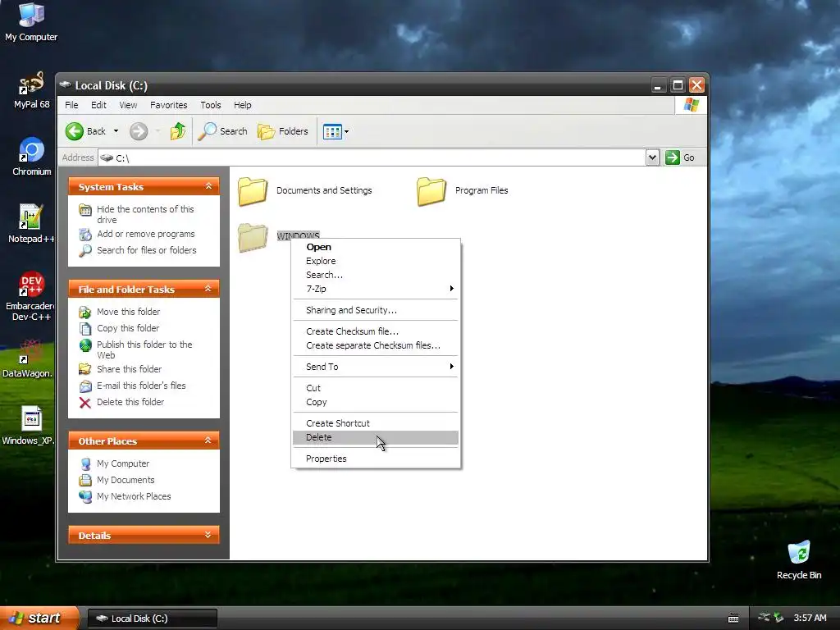This screenshot has height=630, width=840.
Task: Choose Open in the context menu
Action: (376, 247)
